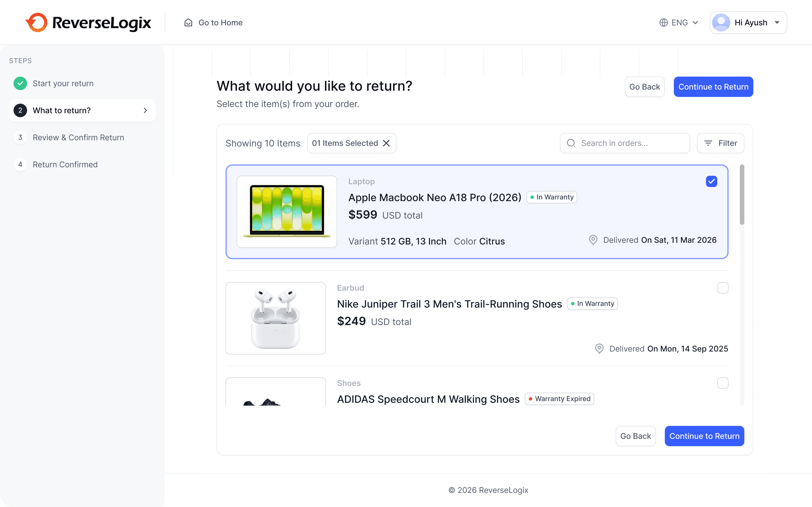
Task: Uncheck the Apple Macbook Neo checkbox
Action: point(711,181)
